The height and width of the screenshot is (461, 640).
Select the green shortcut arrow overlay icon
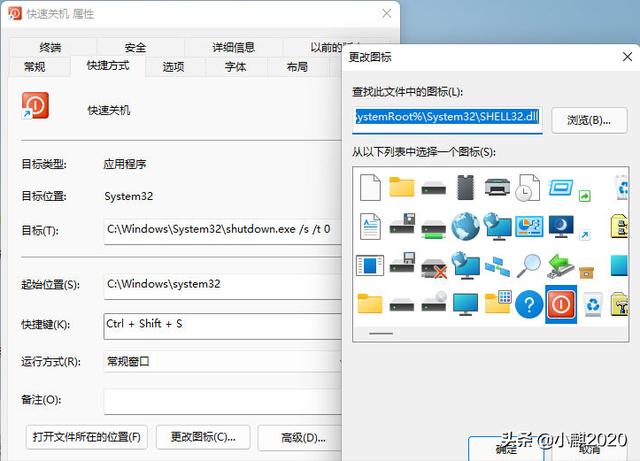click(584, 196)
